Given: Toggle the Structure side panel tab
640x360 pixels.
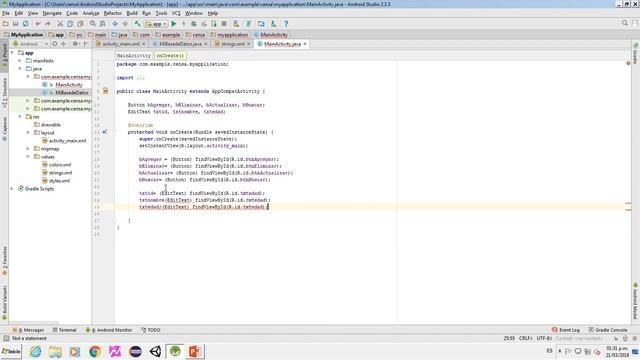Looking at the screenshot, I should [4, 93].
